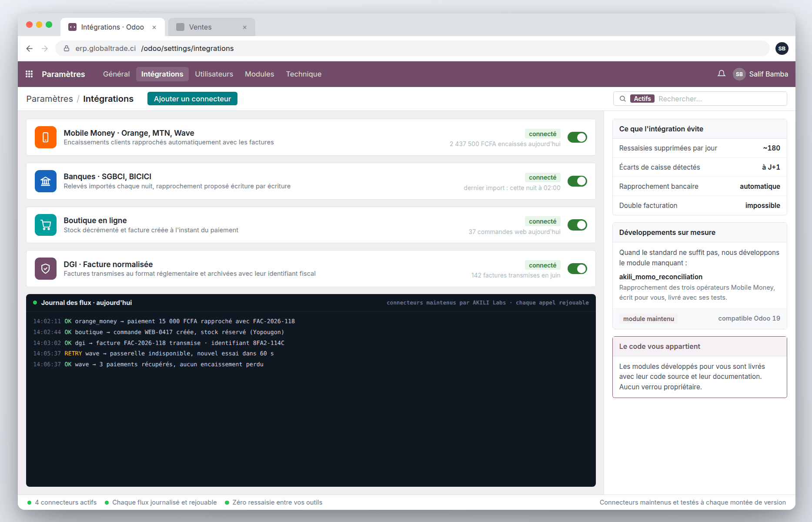Click the Salif Bamba SB avatar in navbar
812x522 pixels.
tap(739, 74)
